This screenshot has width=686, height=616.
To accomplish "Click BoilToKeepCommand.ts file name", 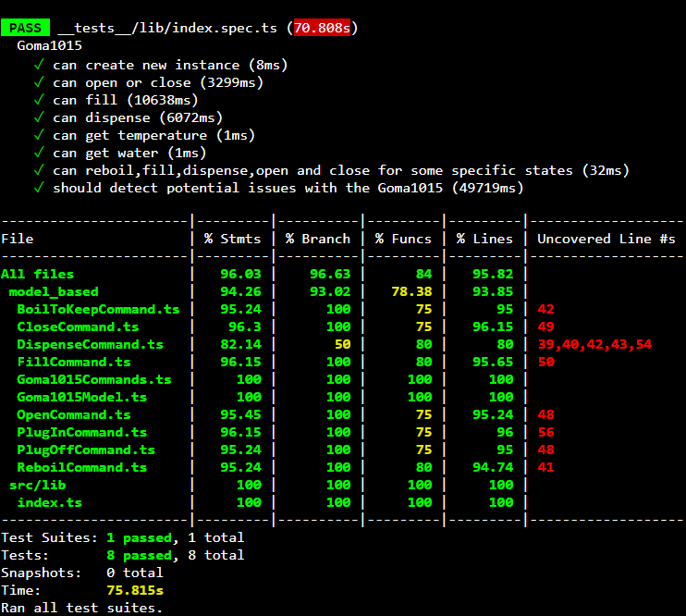I will tap(98, 309).
